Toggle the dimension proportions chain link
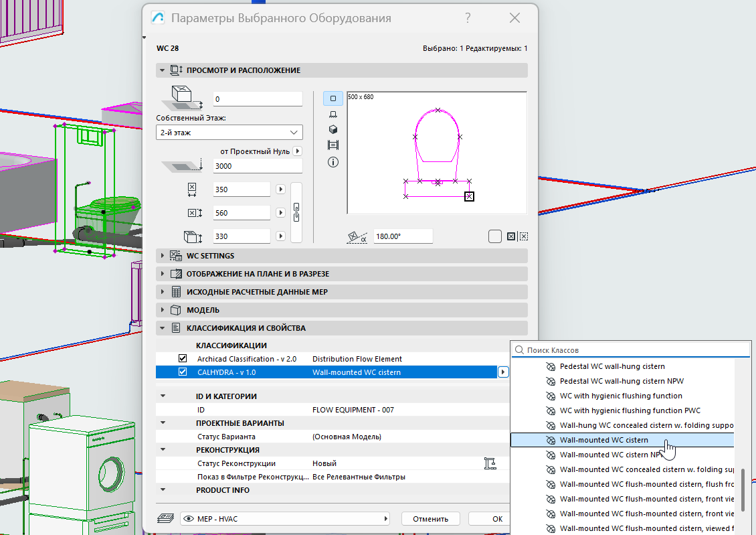 click(x=296, y=212)
